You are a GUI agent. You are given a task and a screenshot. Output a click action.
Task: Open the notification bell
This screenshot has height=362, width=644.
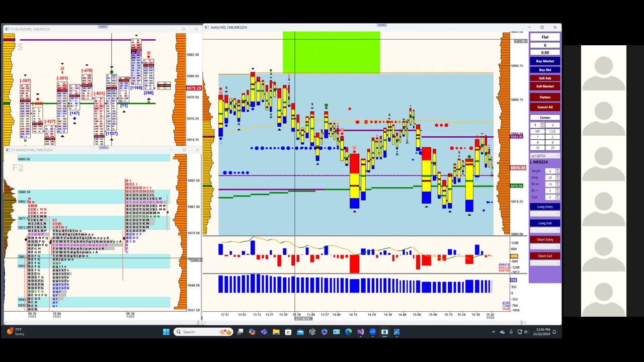pyautogui.click(x=554, y=332)
